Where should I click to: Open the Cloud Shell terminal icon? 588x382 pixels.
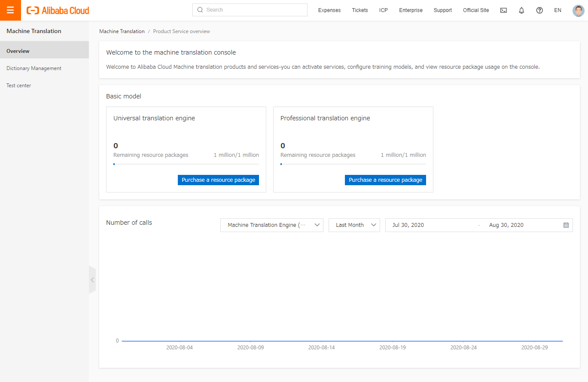point(503,10)
